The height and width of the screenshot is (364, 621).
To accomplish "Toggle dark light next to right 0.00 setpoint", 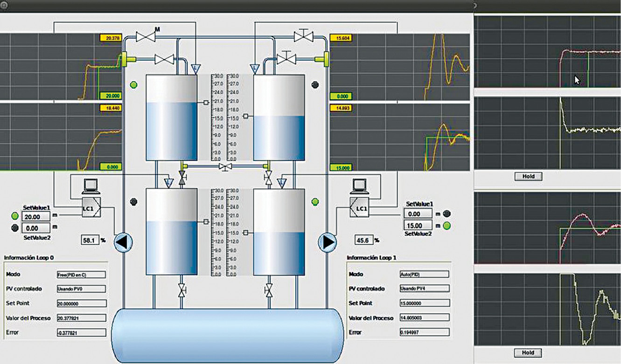I will pyautogui.click(x=447, y=214).
